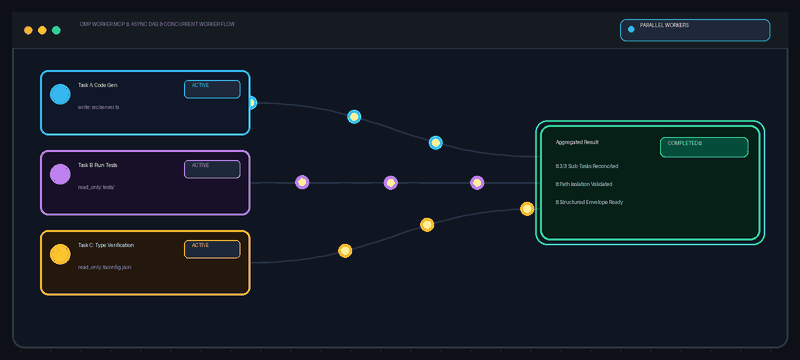800x360 pixels.
Task: Click the leftmost orange window dot in the title bar
Action: point(28,30)
